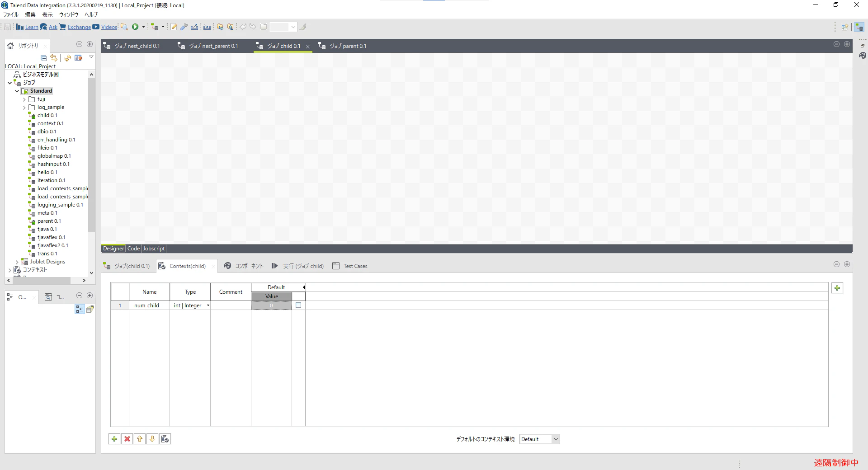This screenshot has height=470, width=868.
Task: Open the 編集 menu
Action: [x=30, y=14]
